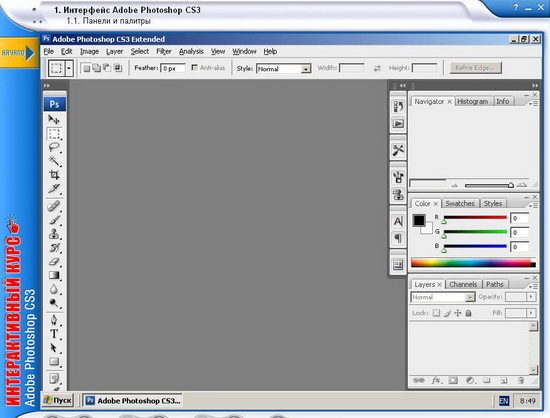550x418 pixels.
Task: Click the red R color slider
Action: tap(475, 218)
